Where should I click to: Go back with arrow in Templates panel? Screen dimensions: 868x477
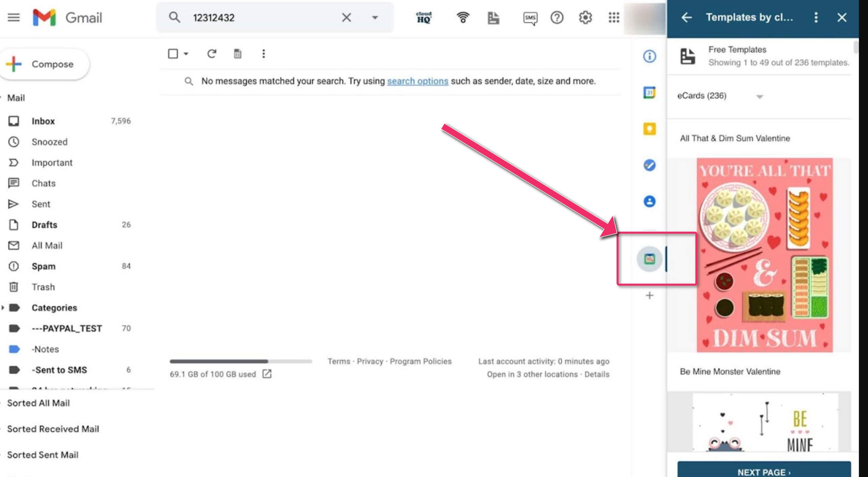[686, 17]
